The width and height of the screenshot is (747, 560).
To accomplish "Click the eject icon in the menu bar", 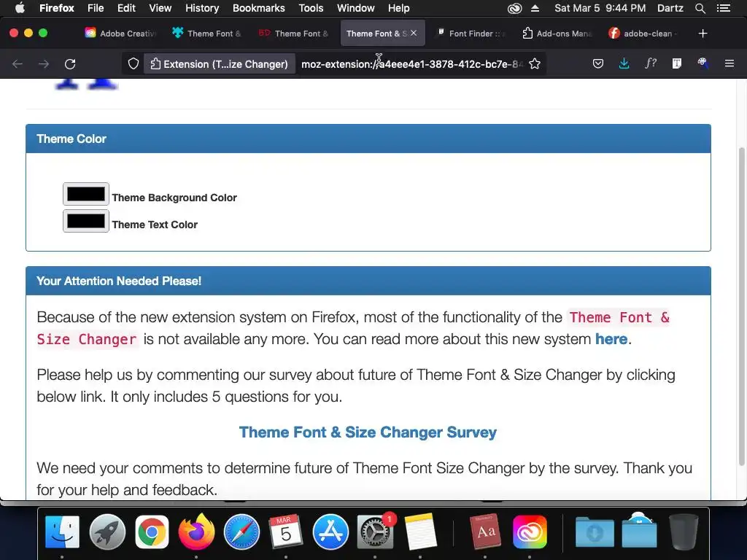I will 535,8.
